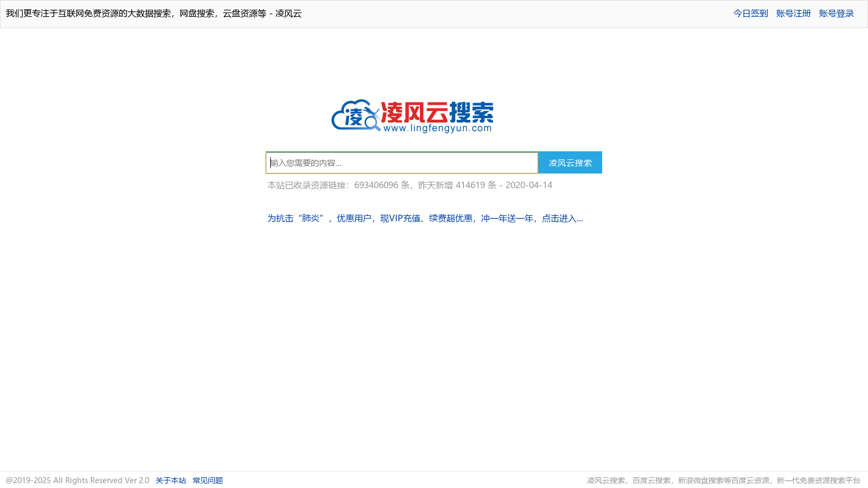Viewport: 868px width, 488px height.
Task: Open the 常见问题 footer link
Action: pyautogui.click(x=208, y=480)
